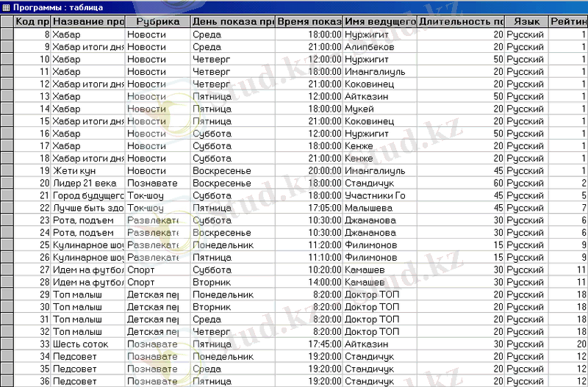The image size is (588, 387).
Task: Click 'Понедельник' day cell in row 25
Action: coord(233,245)
